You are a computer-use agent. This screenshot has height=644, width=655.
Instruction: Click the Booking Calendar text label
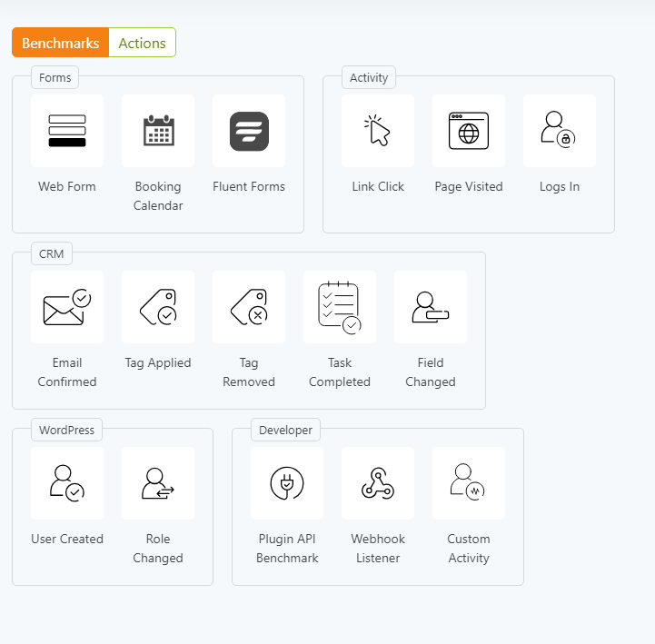158,196
